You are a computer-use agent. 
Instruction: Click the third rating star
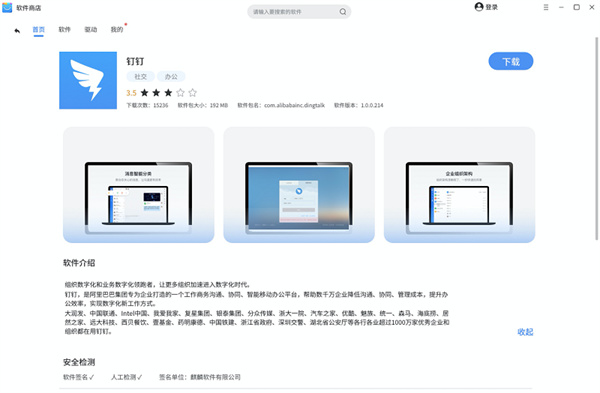(x=168, y=93)
